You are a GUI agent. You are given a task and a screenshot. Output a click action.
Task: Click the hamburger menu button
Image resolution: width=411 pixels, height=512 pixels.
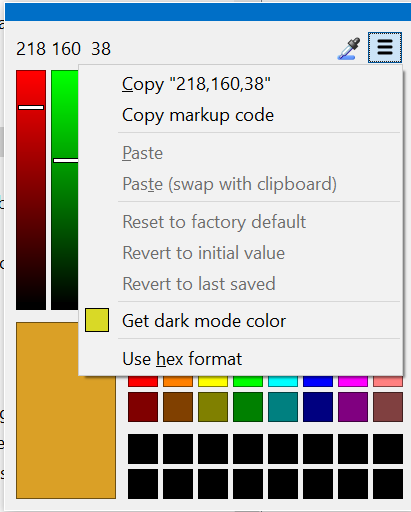[385, 48]
